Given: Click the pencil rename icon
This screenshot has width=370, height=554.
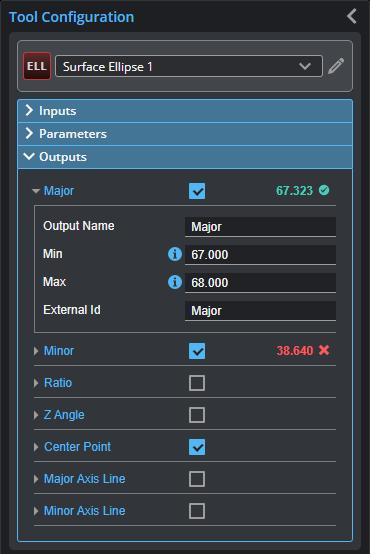Looking at the screenshot, I should click(336, 66).
